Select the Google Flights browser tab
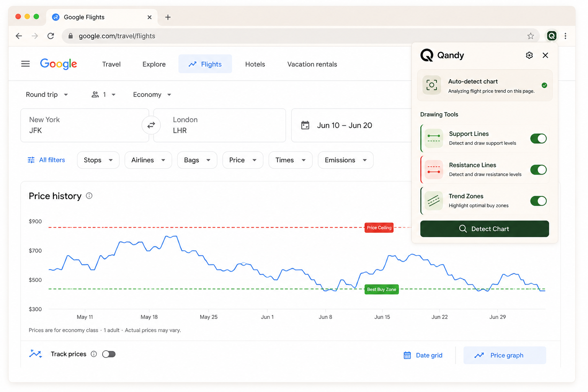The image size is (588, 392). pos(102,17)
